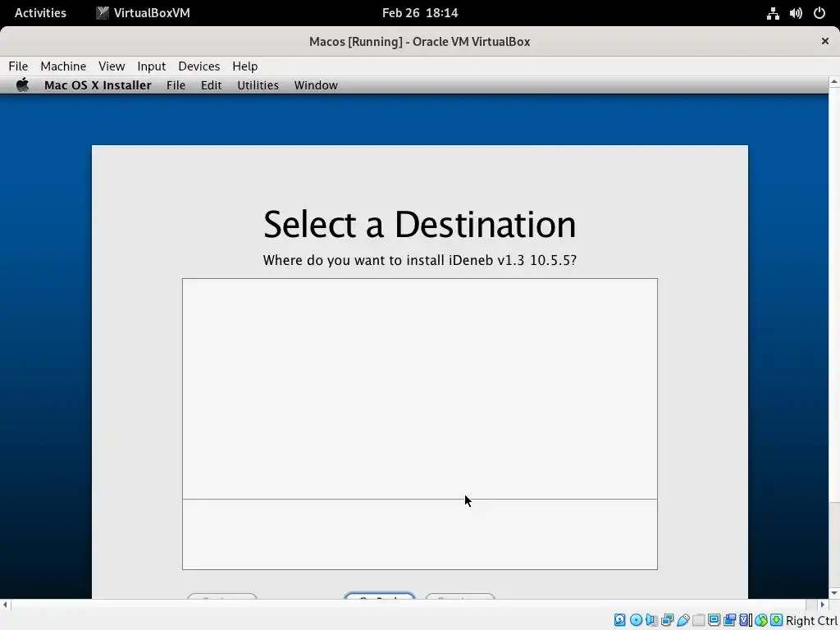This screenshot has width=840, height=630.
Task: Open the installer's File menu
Action: 176,85
